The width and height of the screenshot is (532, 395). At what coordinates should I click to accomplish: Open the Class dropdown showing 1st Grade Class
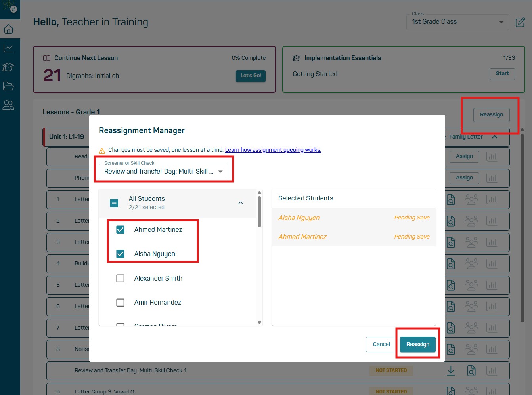click(x=457, y=22)
